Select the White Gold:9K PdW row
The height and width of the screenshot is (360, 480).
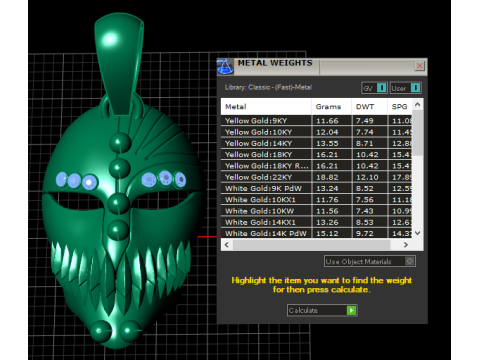point(316,189)
